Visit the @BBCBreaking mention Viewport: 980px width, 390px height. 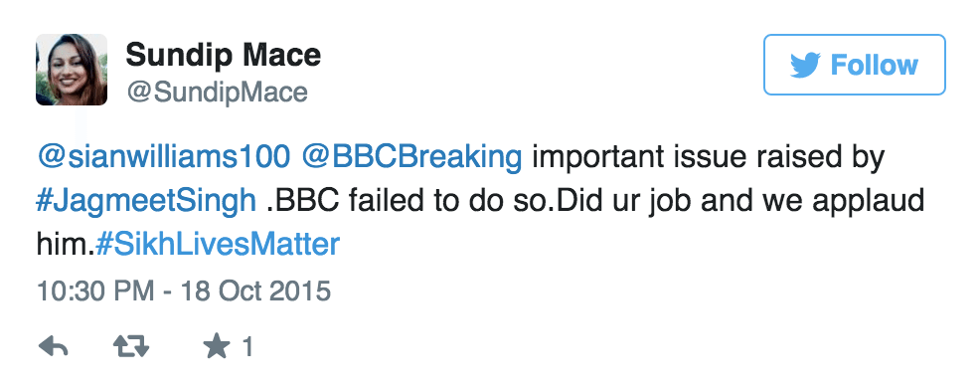pos(411,158)
